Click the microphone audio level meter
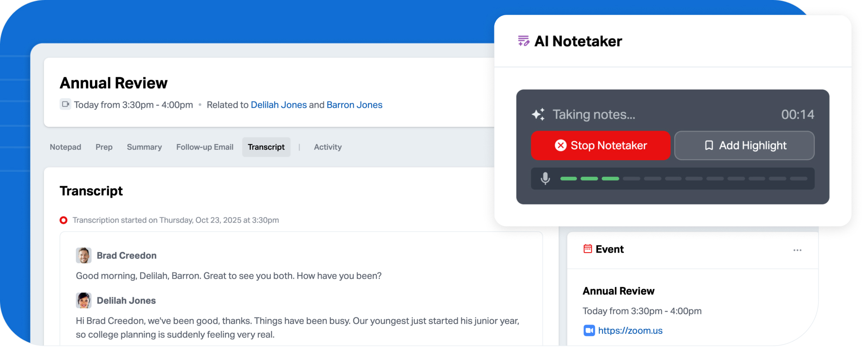The height and width of the screenshot is (349, 868). click(x=683, y=178)
